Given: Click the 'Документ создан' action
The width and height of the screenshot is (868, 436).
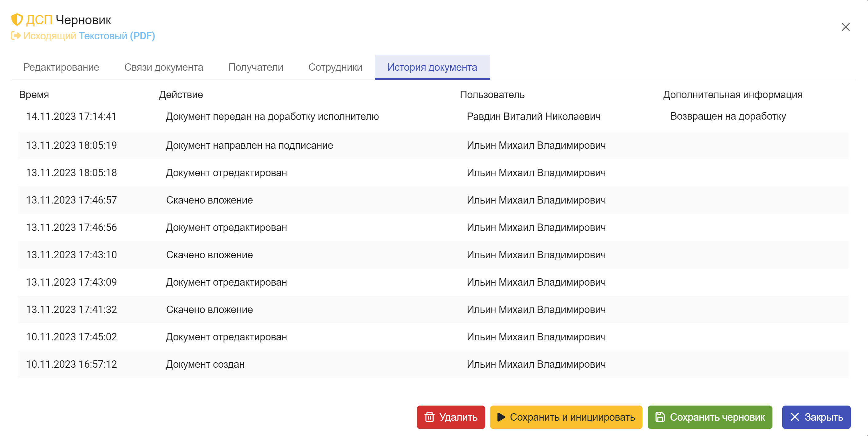Looking at the screenshot, I should (x=205, y=364).
